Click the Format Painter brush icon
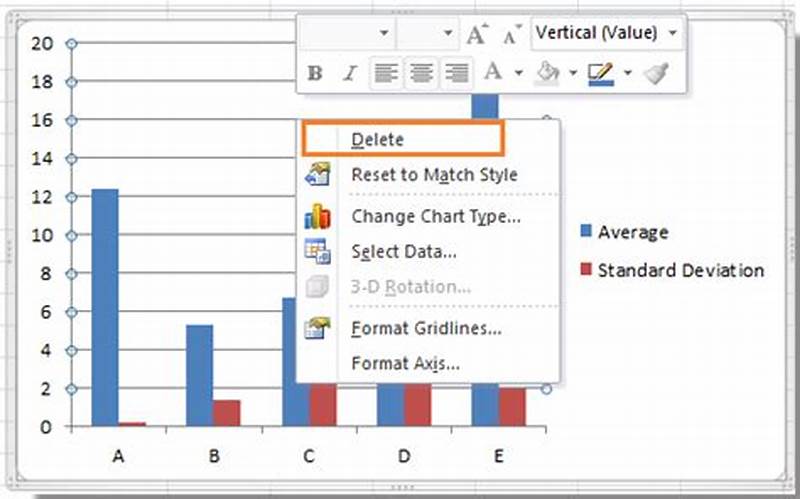 pyautogui.click(x=656, y=73)
